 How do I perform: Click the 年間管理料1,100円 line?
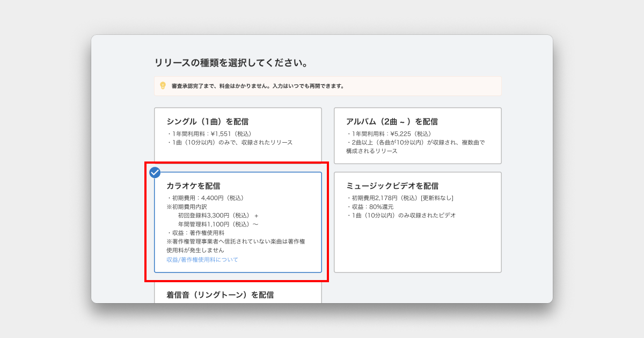pyautogui.click(x=218, y=224)
